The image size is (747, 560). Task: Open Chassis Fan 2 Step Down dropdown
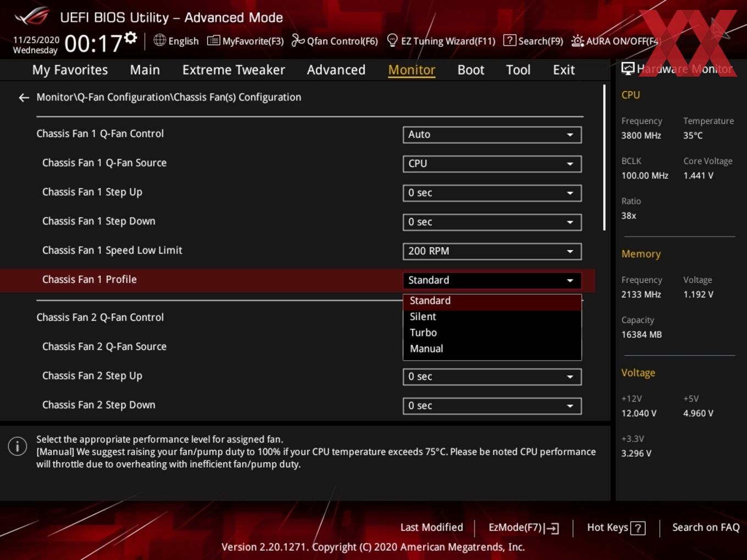(x=492, y=406)
